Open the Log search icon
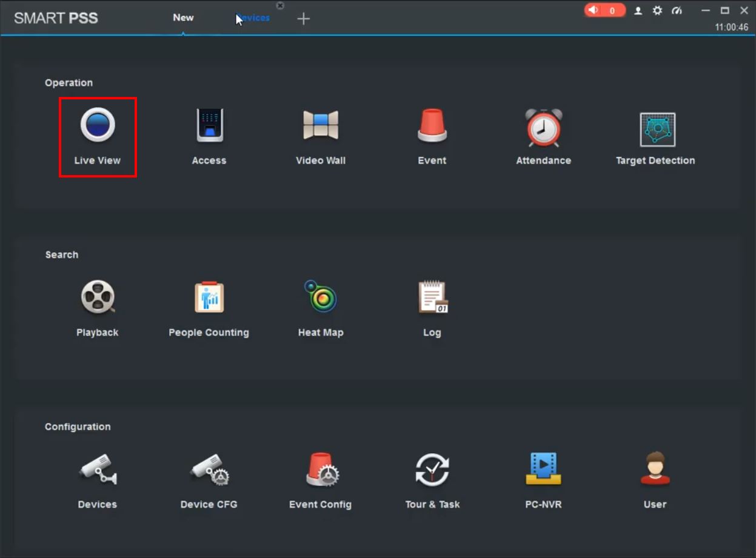Image resolution: width=756 pixels, height=558 pixels. 432,297
